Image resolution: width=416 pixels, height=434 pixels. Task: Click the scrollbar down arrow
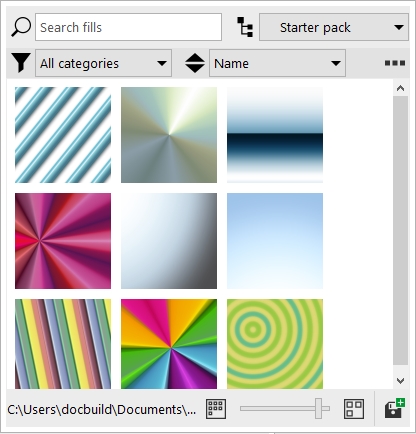(x=400, y=381)
